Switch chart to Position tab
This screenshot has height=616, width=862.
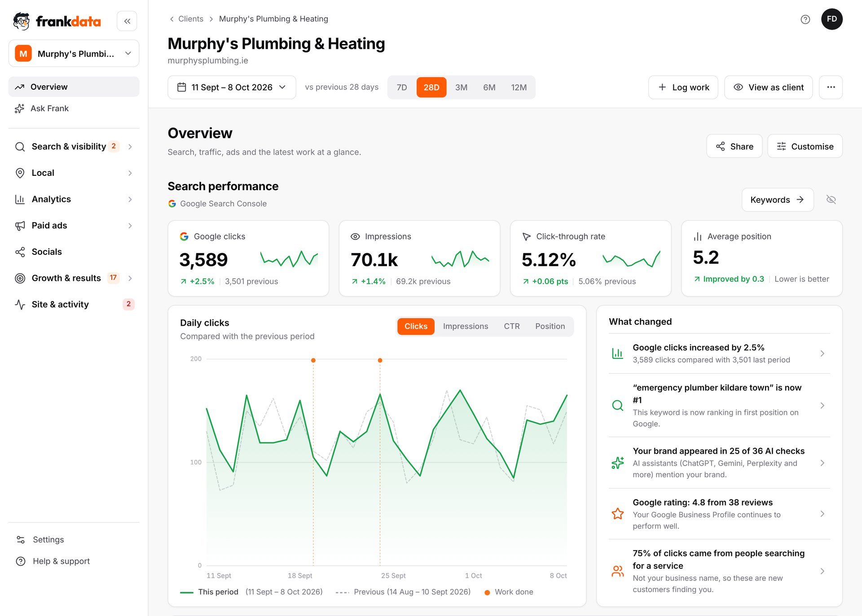point(550,326)
